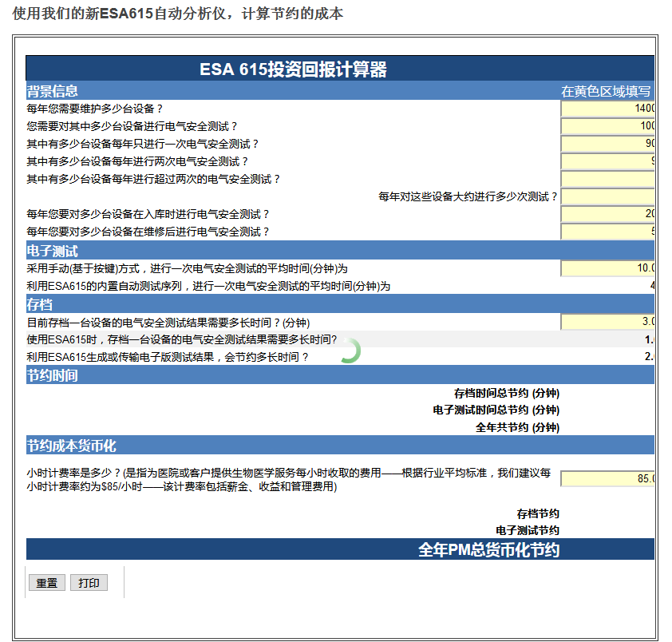The image size is (672, 642).
Task: Click the green loading spinner
Action: [x=350, y=351]
